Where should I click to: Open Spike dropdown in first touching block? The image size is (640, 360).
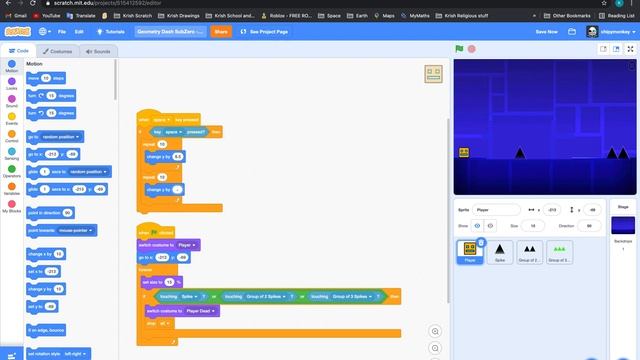(x=189, y=297)
